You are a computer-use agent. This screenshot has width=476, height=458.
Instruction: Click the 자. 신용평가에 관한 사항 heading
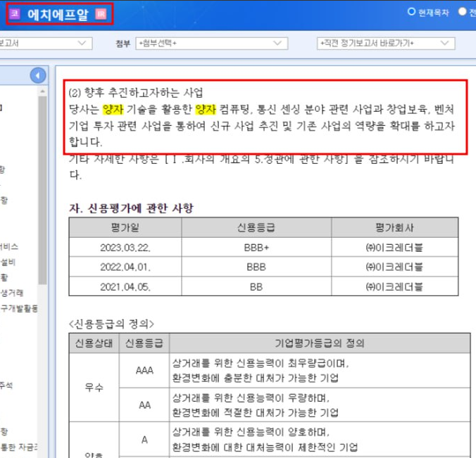pos(131,208)
